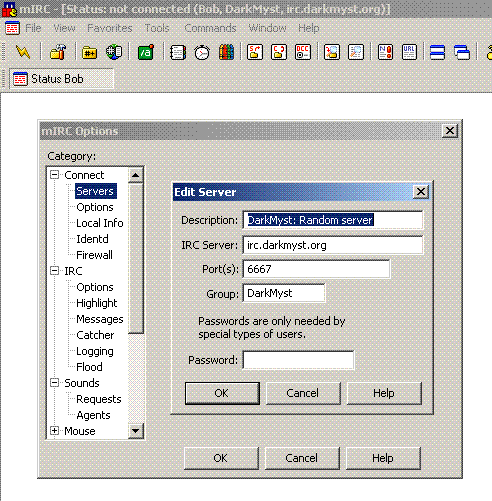Click the category list scroll up arrow

[136, 175]
